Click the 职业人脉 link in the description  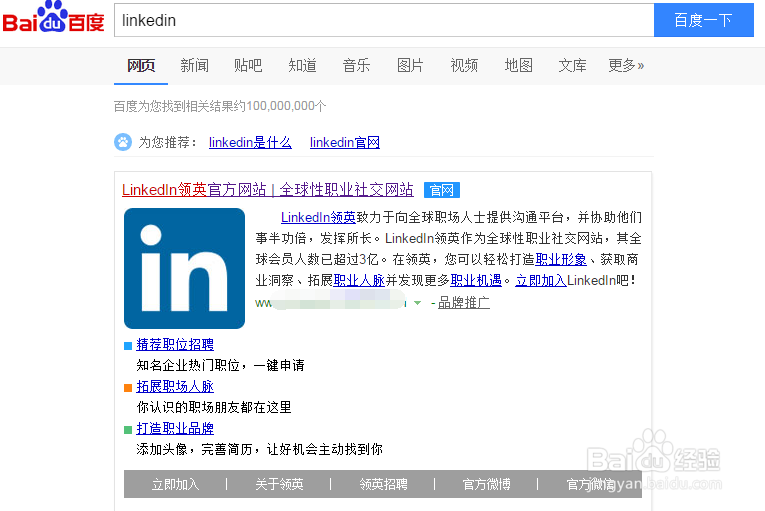tap(359, 280)
